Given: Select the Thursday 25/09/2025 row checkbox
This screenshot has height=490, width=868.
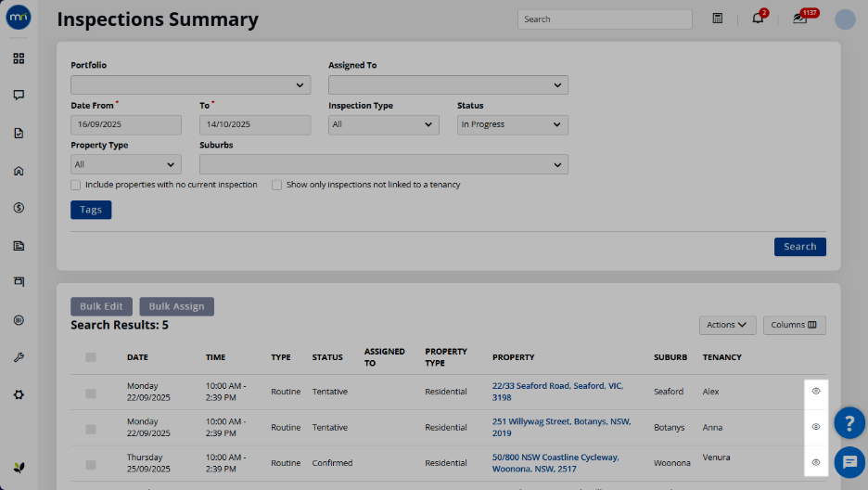Looking at the screenshot, I should tap(91, 465).
